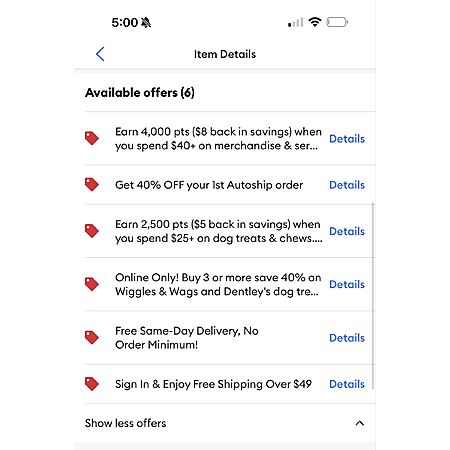The width and height of the screenshot is (450, 450).
Task: Open Details for 2,500 pts dog treats offer
Action: (347, 231)
